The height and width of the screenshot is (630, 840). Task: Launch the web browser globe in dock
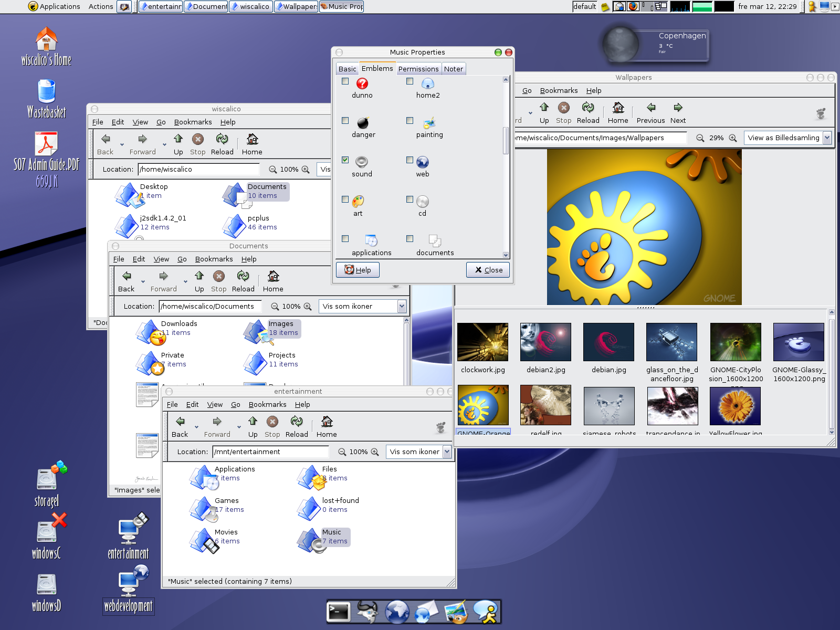(397, 612)
